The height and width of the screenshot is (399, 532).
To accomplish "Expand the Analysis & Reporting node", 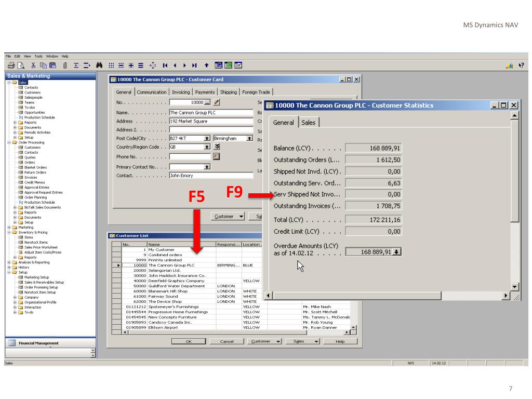I will click(x=9, y=262).
